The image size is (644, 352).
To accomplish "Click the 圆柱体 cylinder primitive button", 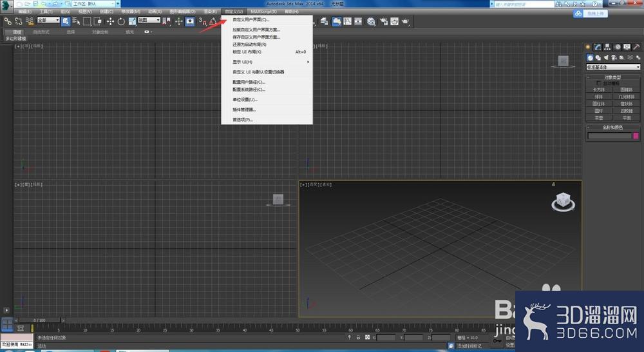I will click(599, 104).
